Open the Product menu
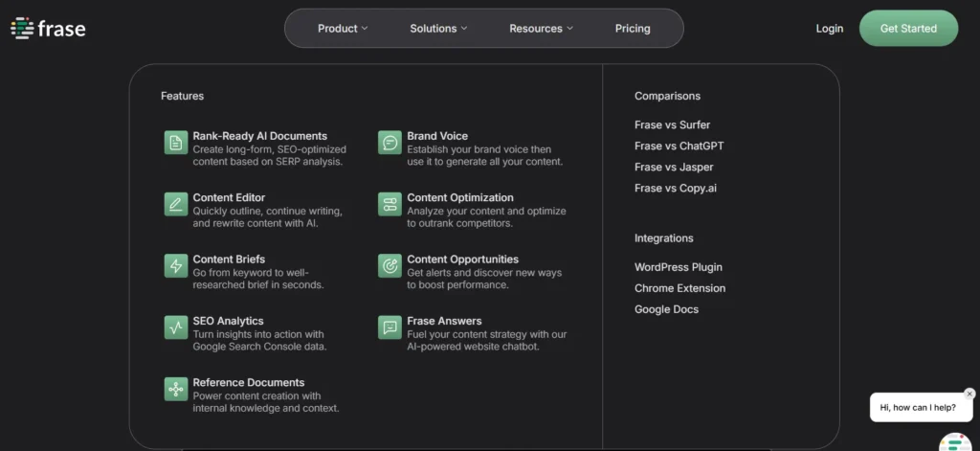This screenshot has height=451, width=980. pos(343,28)
